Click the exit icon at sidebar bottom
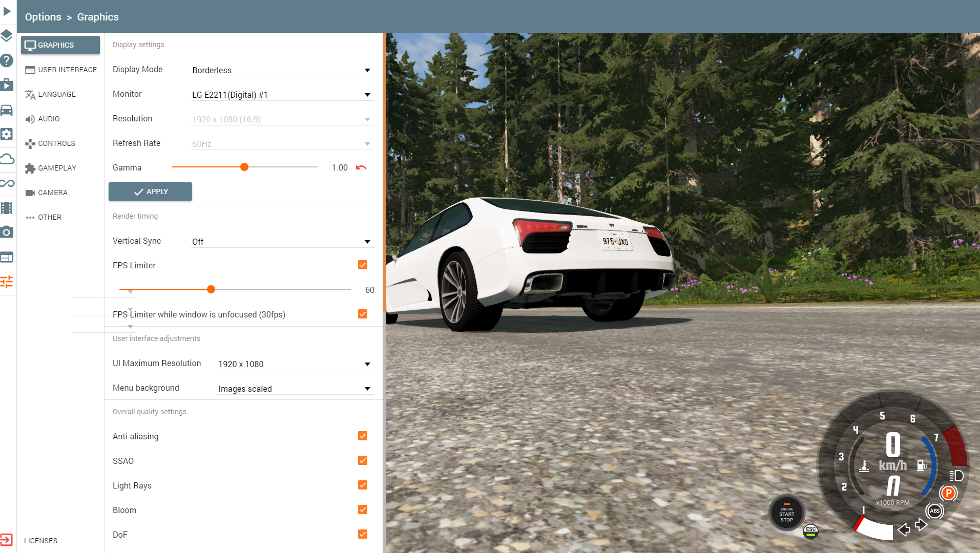980x553 pixels. click(x=6, y=540)
